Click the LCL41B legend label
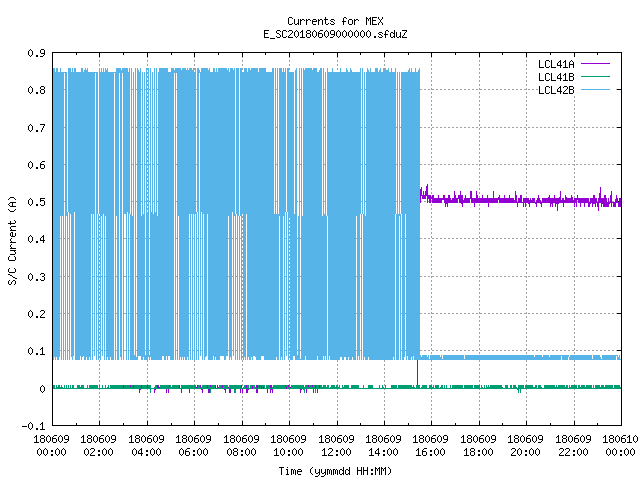 click(556, 77)
